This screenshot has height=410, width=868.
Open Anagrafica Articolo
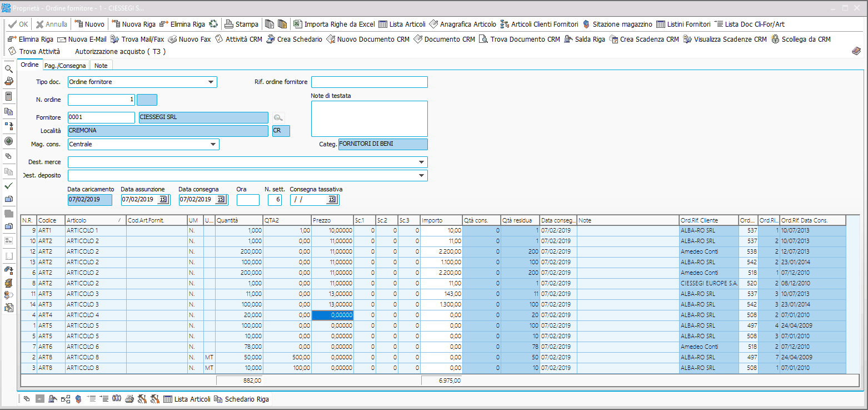(x=462, y=24)
